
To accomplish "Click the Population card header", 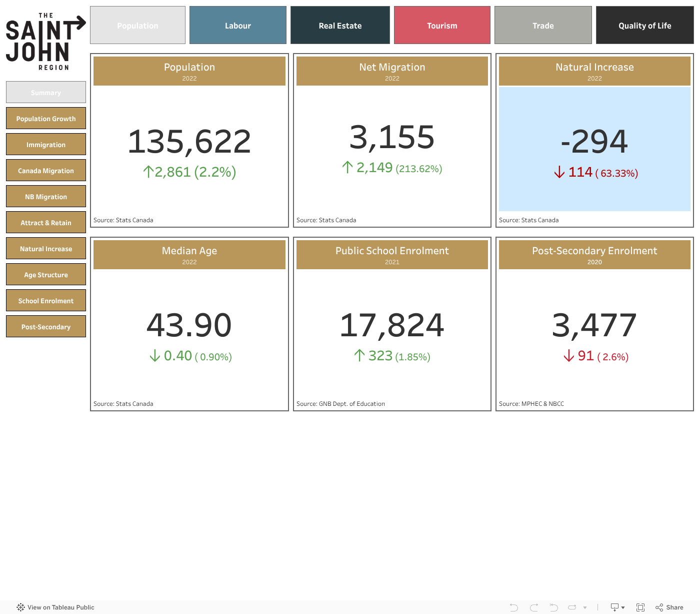I will pyautogui.click(x=189, y=71).
